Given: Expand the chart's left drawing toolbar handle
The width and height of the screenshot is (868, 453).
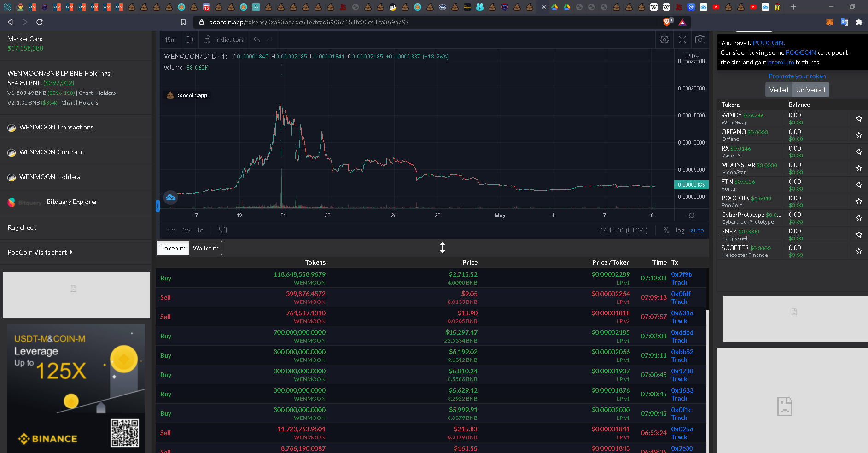Looking at the screenshot, I should tap(157, 206).
